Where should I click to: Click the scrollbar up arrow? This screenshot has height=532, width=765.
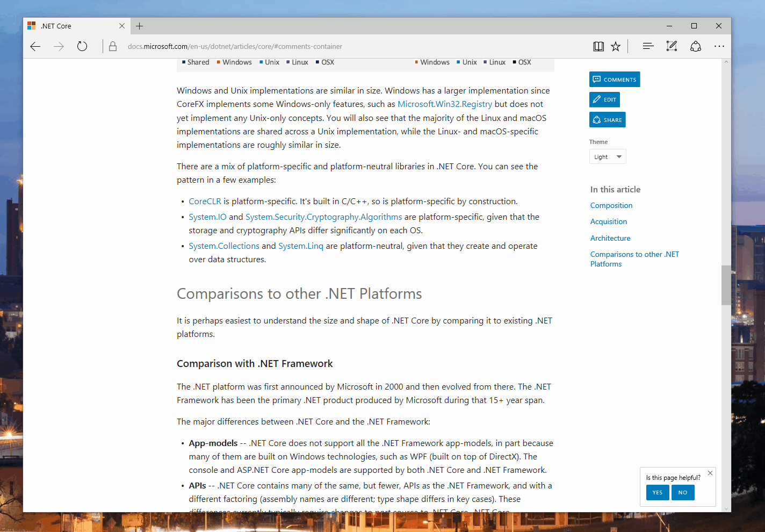(726, 62)
